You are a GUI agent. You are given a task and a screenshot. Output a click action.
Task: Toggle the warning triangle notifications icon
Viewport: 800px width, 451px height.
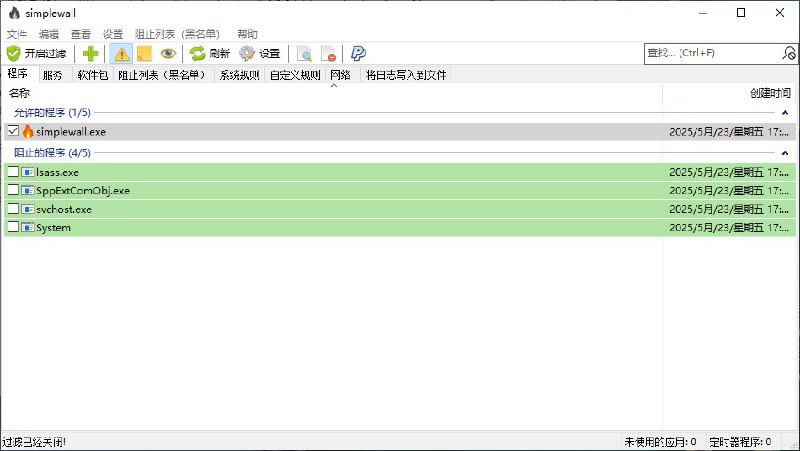[x=120, y=54]
